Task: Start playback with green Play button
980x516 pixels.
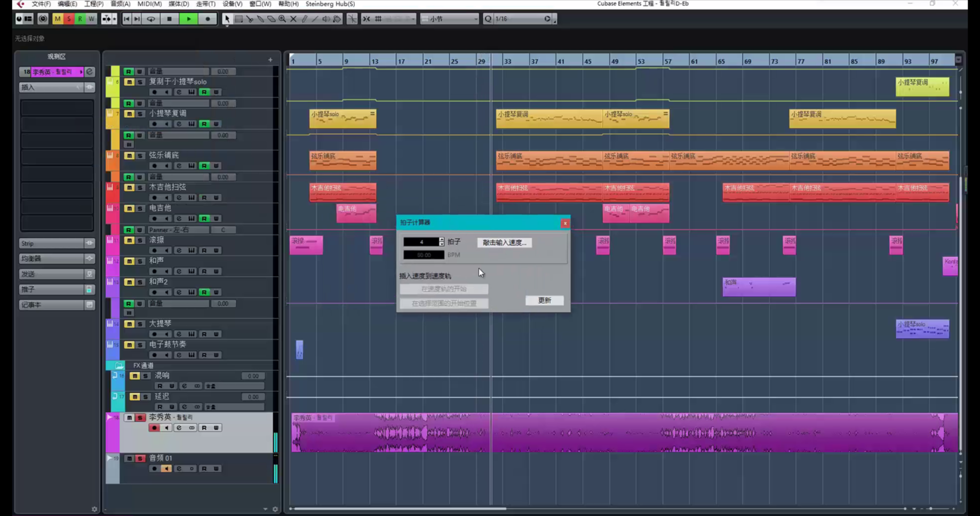Action: tap(189, 19)
